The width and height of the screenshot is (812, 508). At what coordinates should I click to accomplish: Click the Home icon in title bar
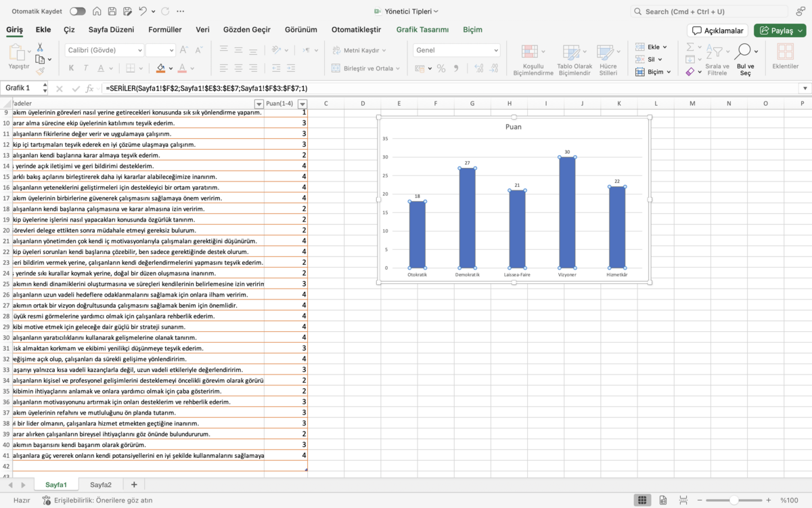[97, 12]
